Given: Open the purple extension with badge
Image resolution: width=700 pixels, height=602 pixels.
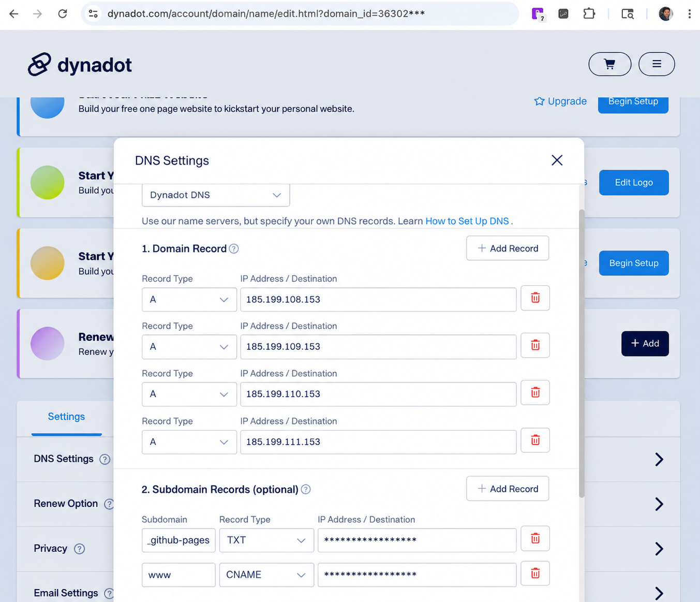Looking at the screenshot, I should (538, 14).
